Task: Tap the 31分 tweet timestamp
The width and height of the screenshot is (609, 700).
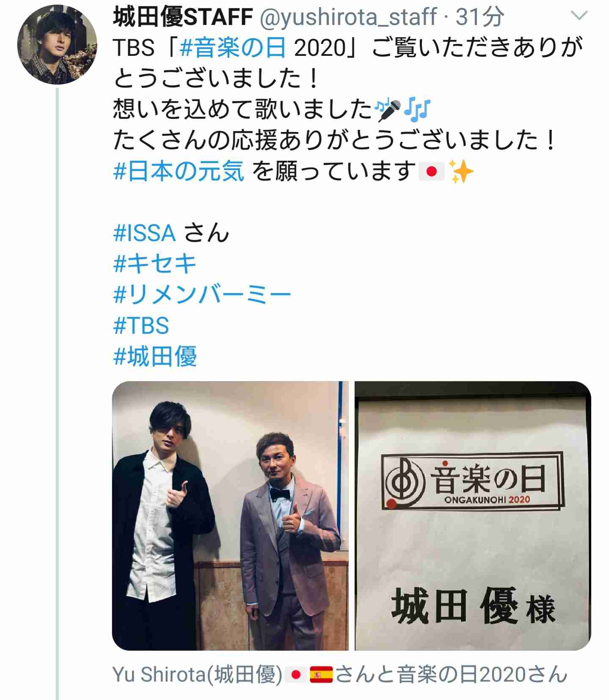Action: [x=480, y=17]
